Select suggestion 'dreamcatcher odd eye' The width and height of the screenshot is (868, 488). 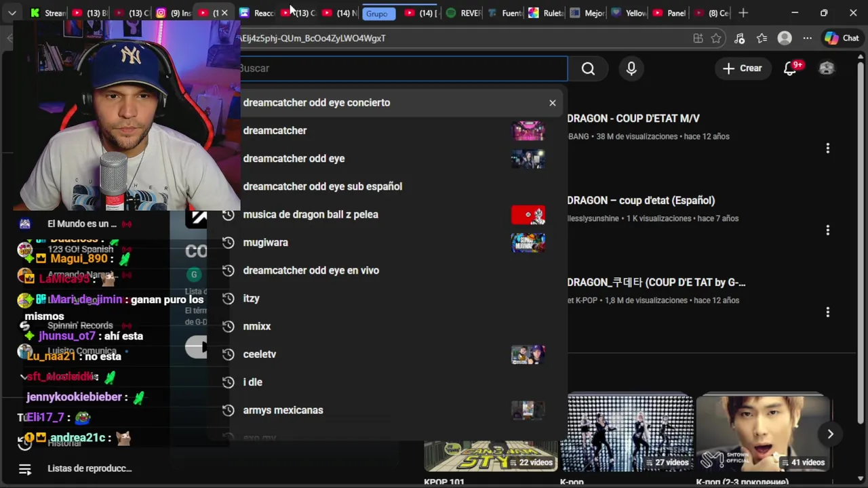point(294,159)
